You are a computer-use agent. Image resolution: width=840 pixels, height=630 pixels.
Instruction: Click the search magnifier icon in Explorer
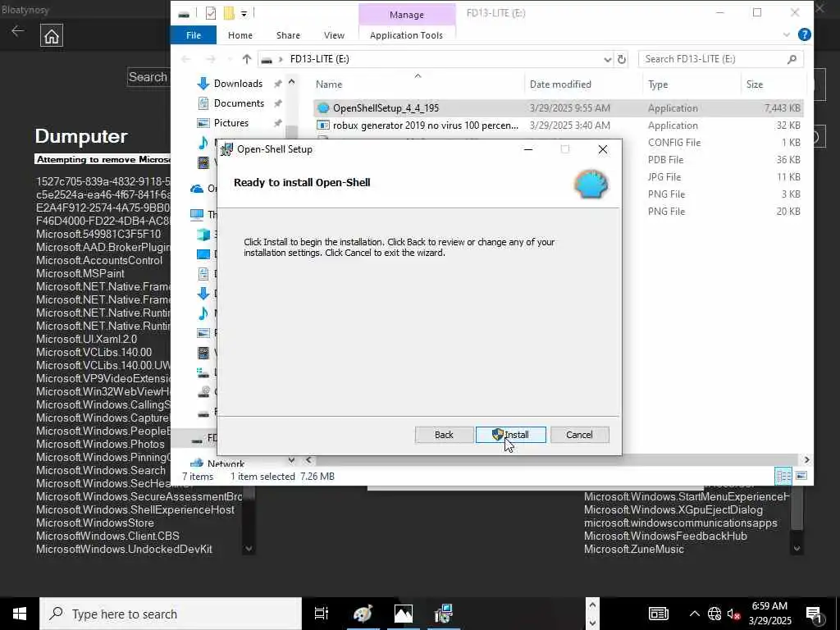[792, 59]
